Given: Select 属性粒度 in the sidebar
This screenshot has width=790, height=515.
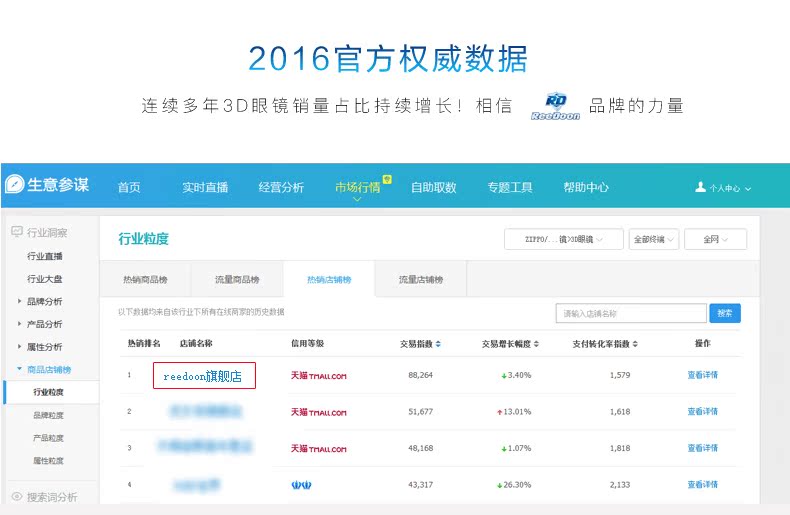Looking at the screenshot, I should pos(48,461).
